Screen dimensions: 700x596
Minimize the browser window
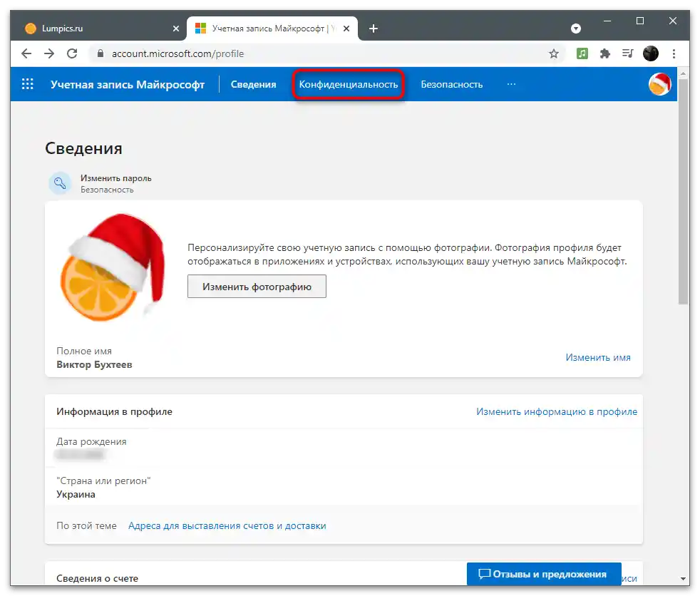(607, 21)
